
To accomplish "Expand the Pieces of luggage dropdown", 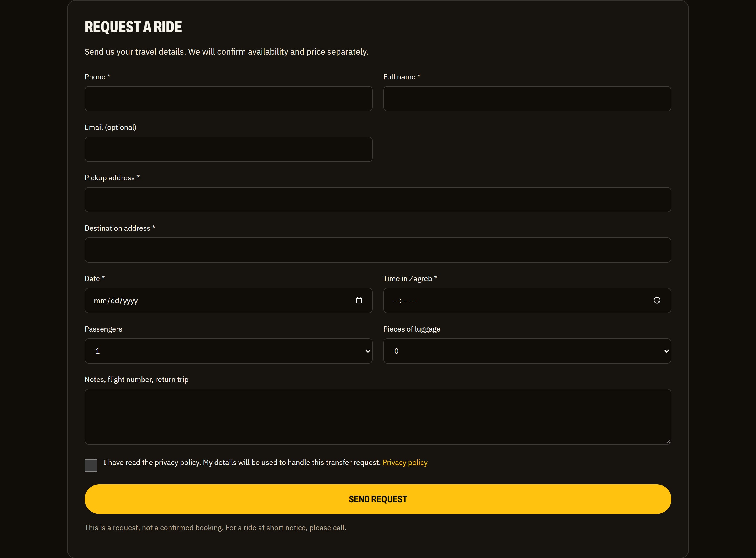I will coord(527,351).
